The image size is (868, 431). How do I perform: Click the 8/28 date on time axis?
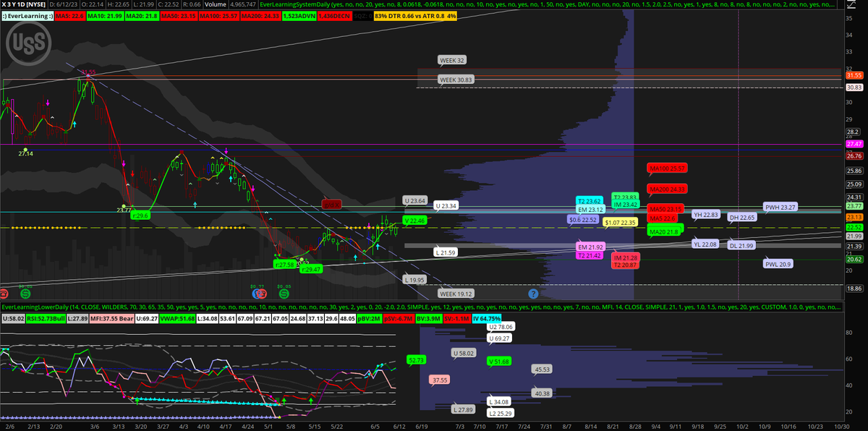[634, 427]
